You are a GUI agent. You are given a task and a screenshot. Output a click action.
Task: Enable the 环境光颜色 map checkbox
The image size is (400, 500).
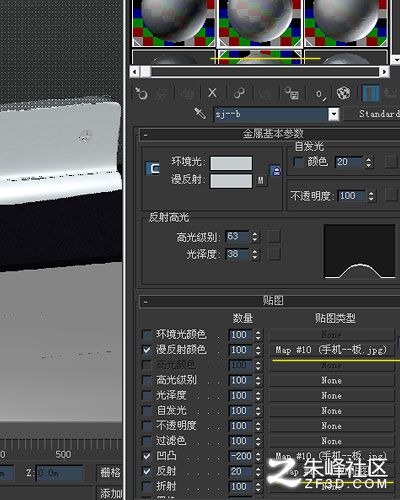point(147,334)
